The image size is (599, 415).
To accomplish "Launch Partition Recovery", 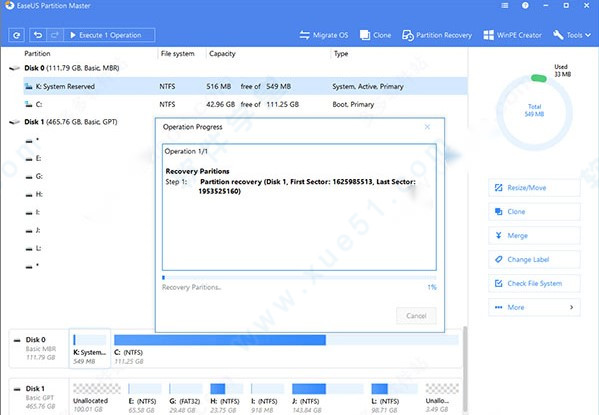I will (437, 35).
